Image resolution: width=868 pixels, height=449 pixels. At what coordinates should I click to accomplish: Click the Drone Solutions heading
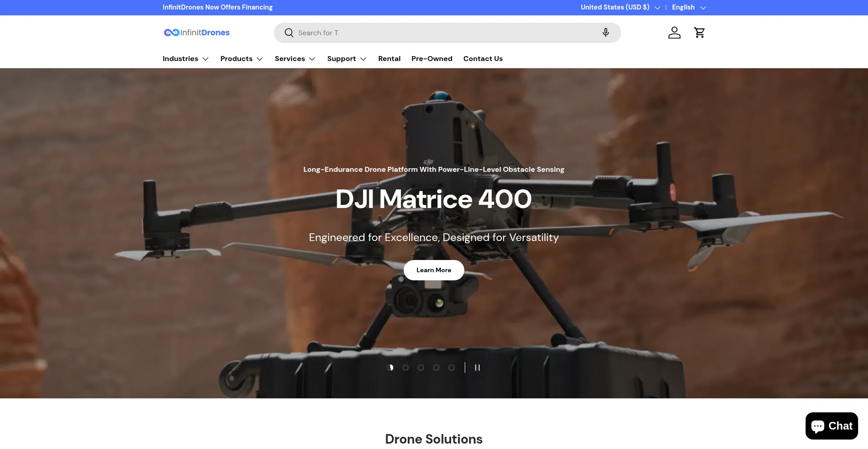click(434, 439)
